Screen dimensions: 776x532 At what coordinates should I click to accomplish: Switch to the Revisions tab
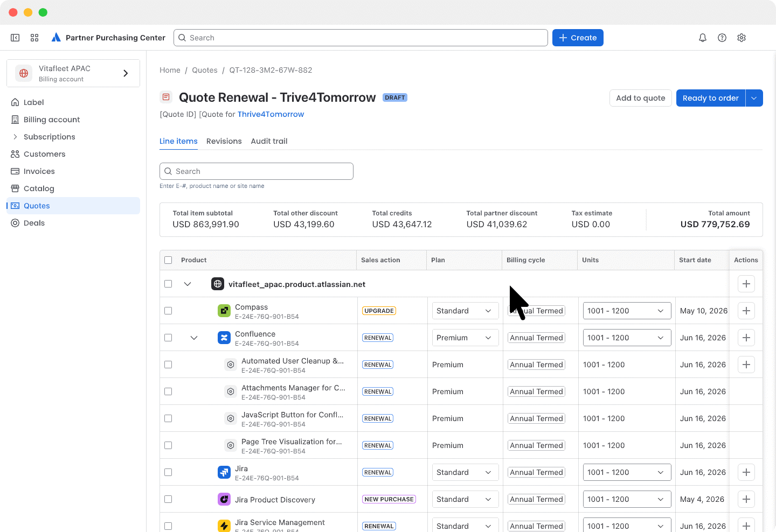click(224, 141)
